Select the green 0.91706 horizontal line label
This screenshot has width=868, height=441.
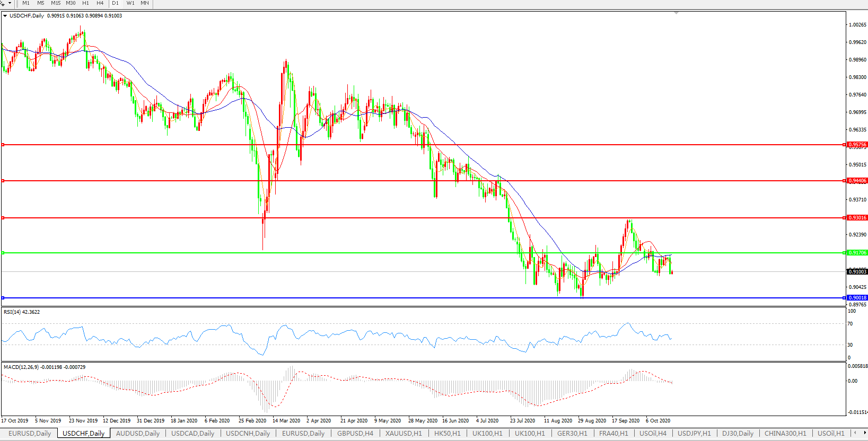[857, 253]
